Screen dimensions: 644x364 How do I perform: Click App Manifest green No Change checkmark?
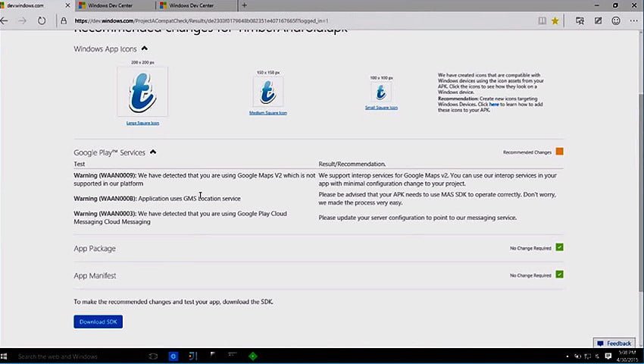click(559, 275)
